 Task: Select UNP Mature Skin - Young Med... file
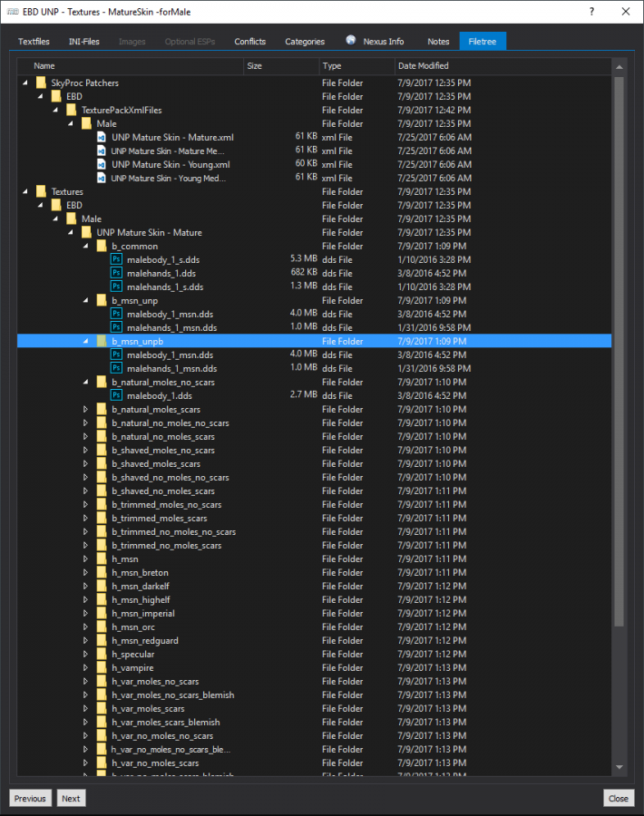point(315,178)
